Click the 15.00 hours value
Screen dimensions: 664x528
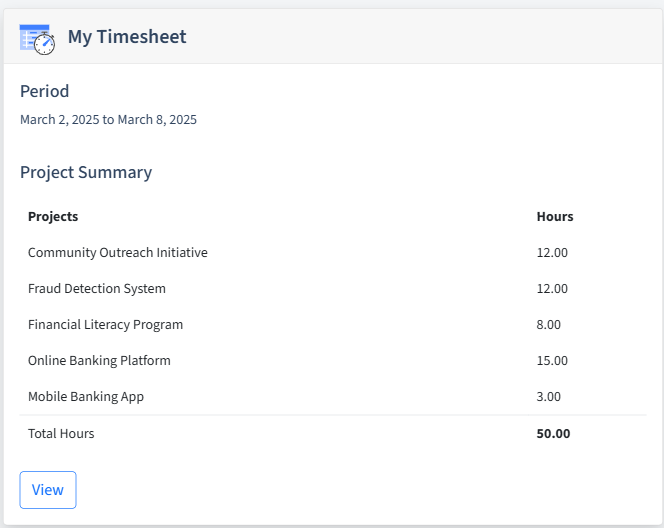(x=552, y=360)
